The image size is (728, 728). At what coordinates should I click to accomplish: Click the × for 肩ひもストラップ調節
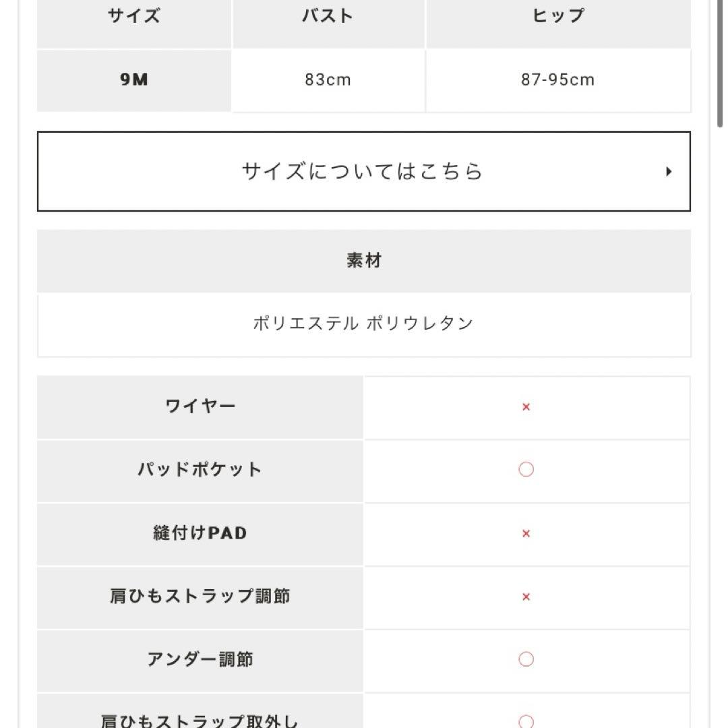click(525, 597)
